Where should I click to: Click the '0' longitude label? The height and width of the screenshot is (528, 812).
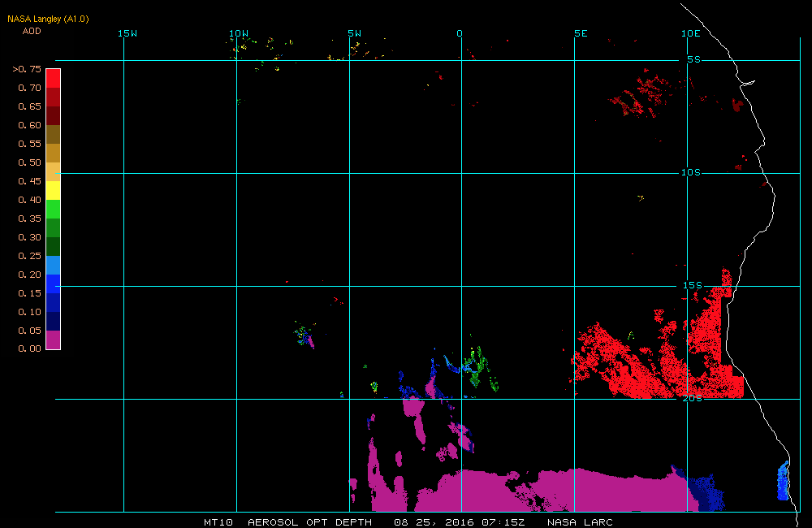click(460, 33)
